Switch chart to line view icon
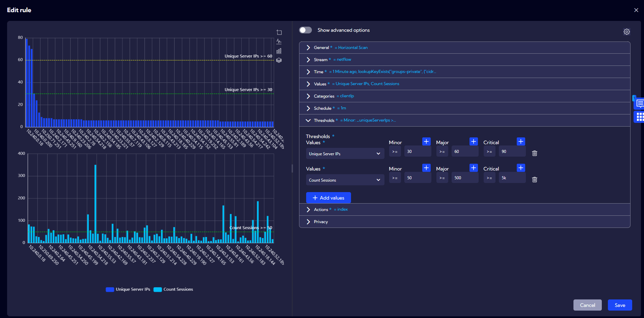This screenshot has width=644, height=318. click(279, 42)
